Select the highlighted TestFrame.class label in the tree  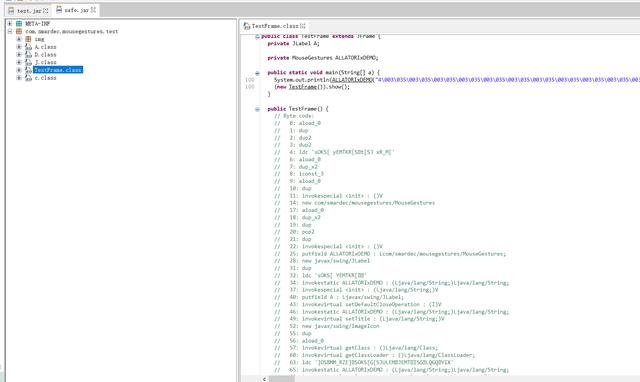click(58, 70)
